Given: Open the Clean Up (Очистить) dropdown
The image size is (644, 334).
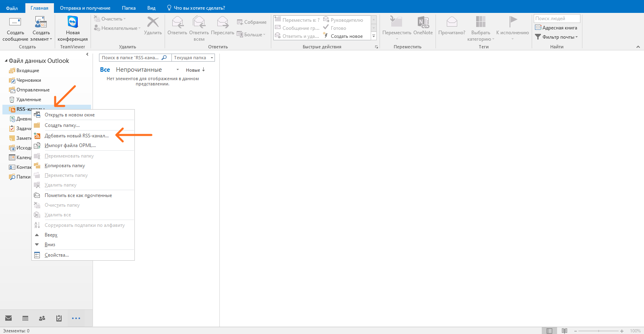Looking at the screenshot, I should pyautogui.click(x=110, y=19).
